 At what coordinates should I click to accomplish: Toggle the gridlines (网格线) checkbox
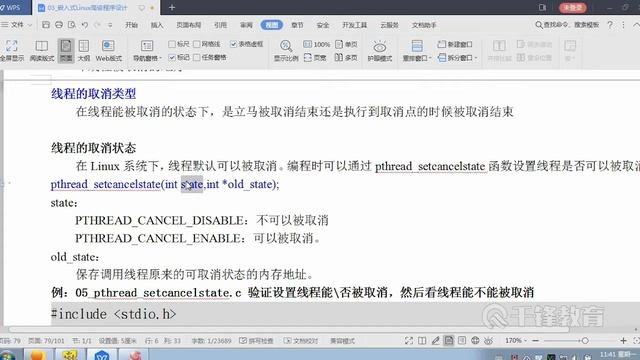[x=197, y=44]
